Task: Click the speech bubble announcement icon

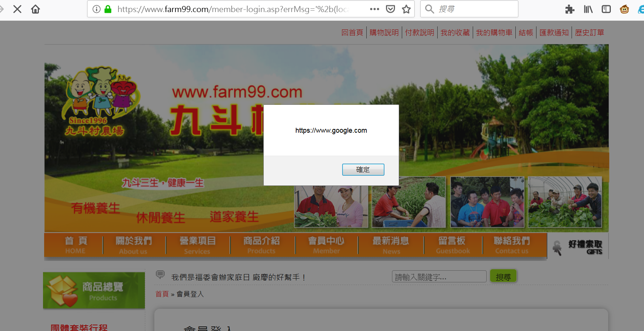Action: (160, 275)
